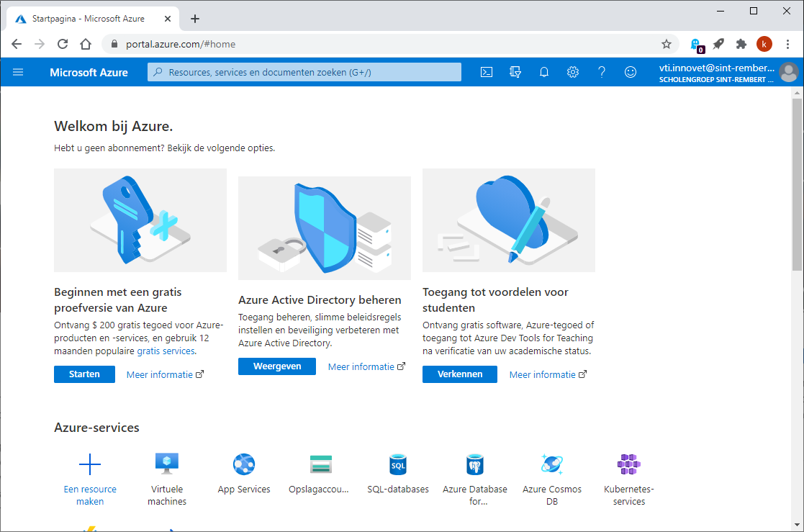
Task: Follow the 'gratis services' link
Action: coord(166,351)
